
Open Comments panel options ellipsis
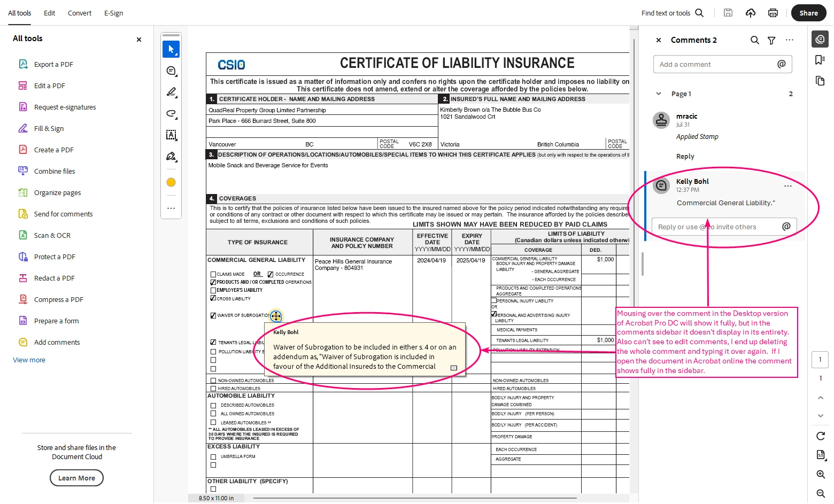click(x=790, y=40)
